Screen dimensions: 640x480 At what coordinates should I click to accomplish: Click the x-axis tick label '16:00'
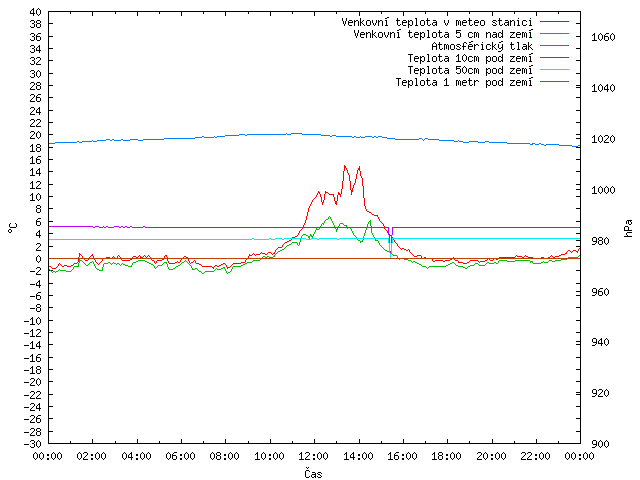point(402,456)
